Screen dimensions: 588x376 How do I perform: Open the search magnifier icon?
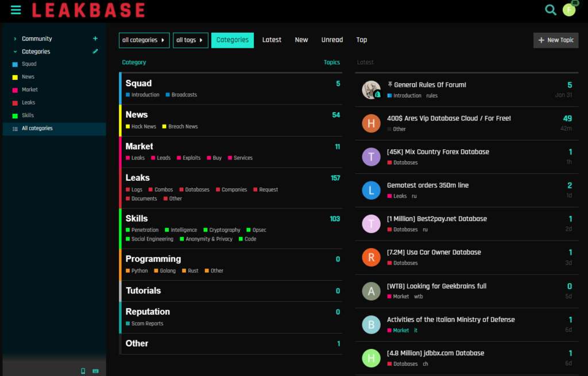(x=551, y=10)
